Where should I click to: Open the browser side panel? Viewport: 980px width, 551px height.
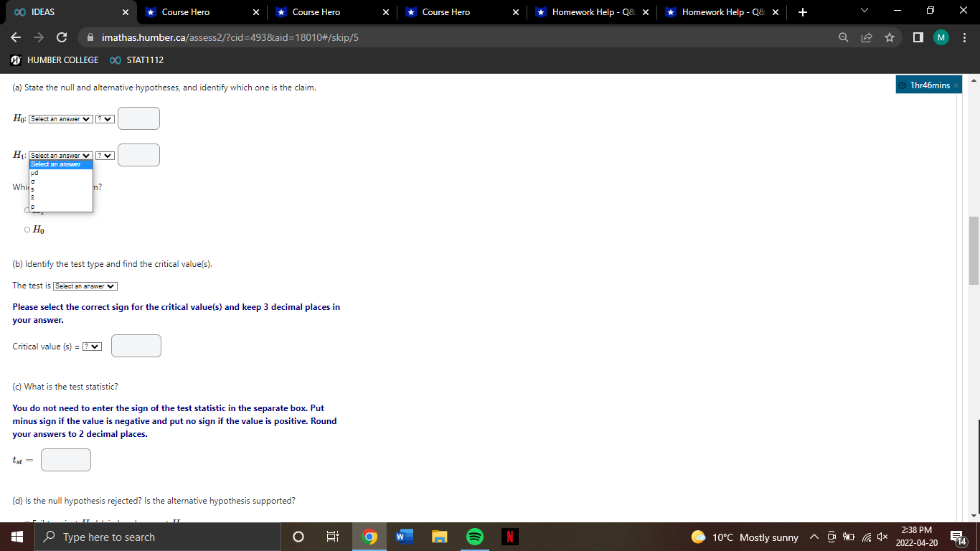918,37
